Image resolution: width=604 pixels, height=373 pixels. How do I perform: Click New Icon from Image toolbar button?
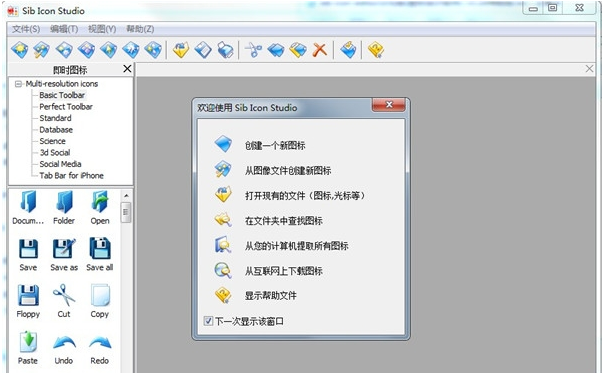tap(42, 50)
